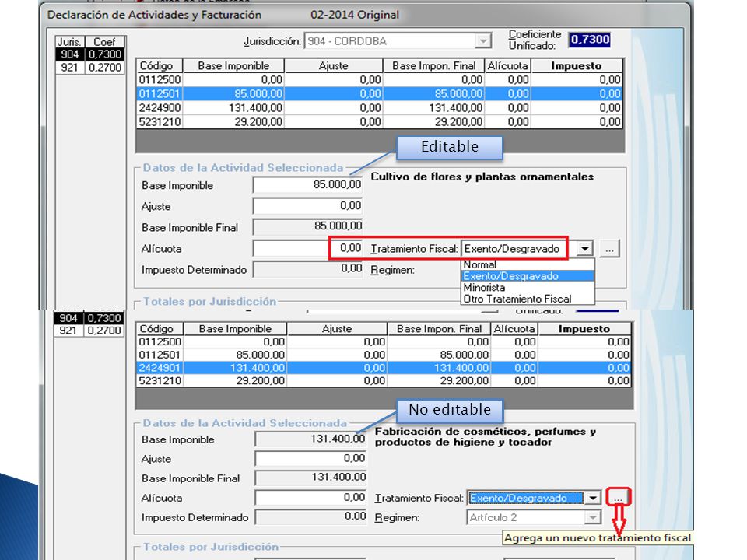Select code 0112501 row in upper table

[x=379, y=94]
